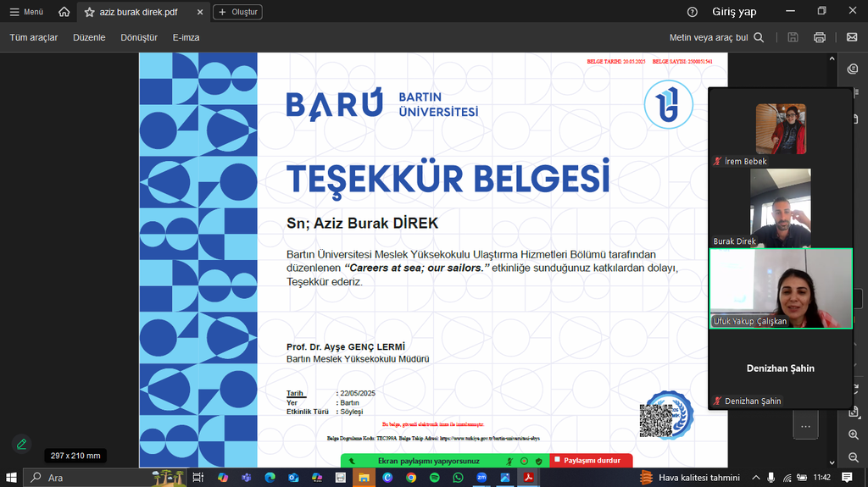This screenshot has height=487, width=868.
Task: Go to the Acrobat home screen
Action: click(64, 12)
